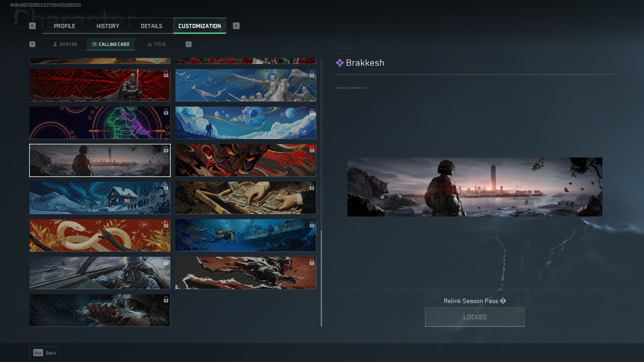Open the Profile tab

[64, 26]
